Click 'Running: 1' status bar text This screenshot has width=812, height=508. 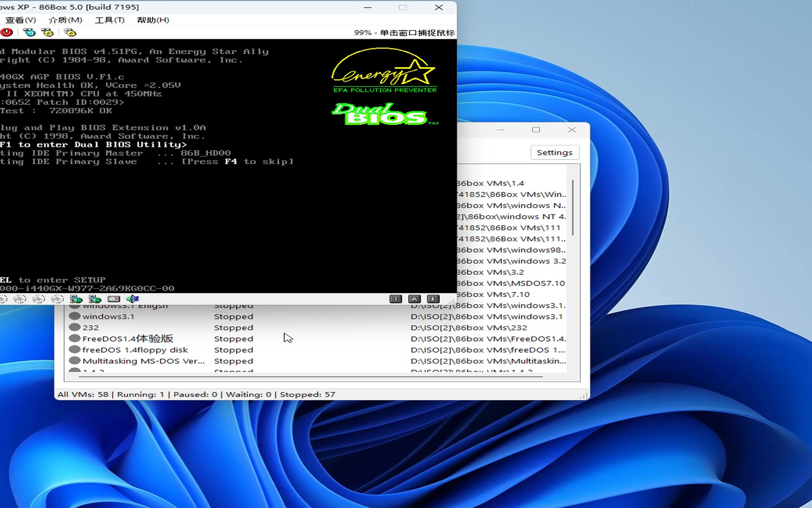pos(141,394)
